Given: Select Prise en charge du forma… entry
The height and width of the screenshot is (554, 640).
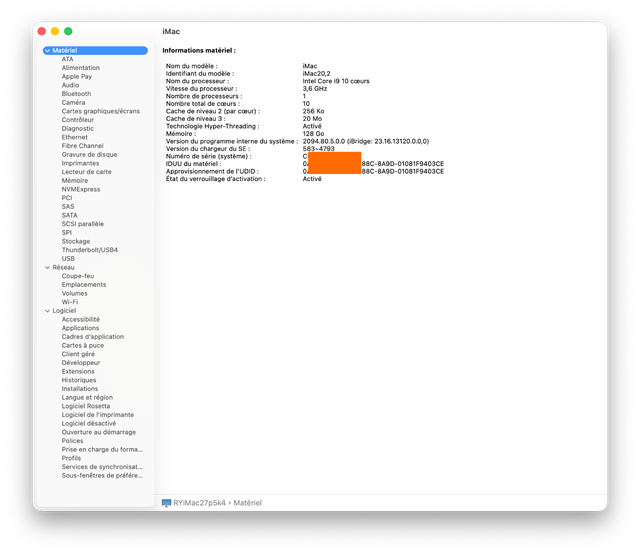Looking at the screenshot, I should tap(102, 449).
